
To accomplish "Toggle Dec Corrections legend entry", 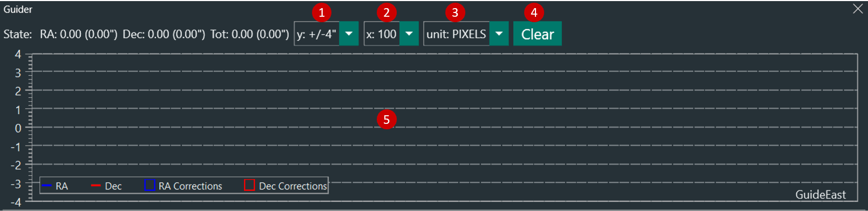I will point(286,186).
